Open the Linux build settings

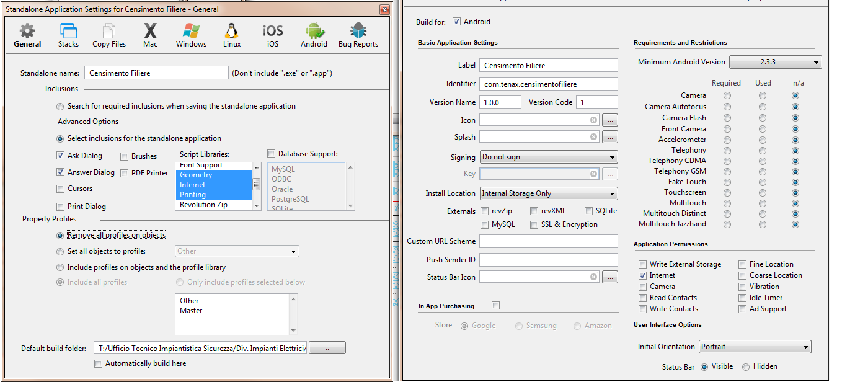[232, 35]
